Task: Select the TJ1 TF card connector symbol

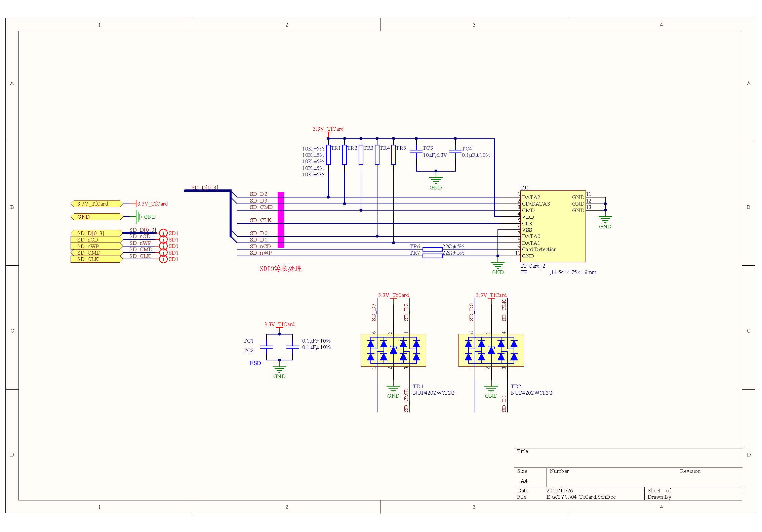Action: 553,227
